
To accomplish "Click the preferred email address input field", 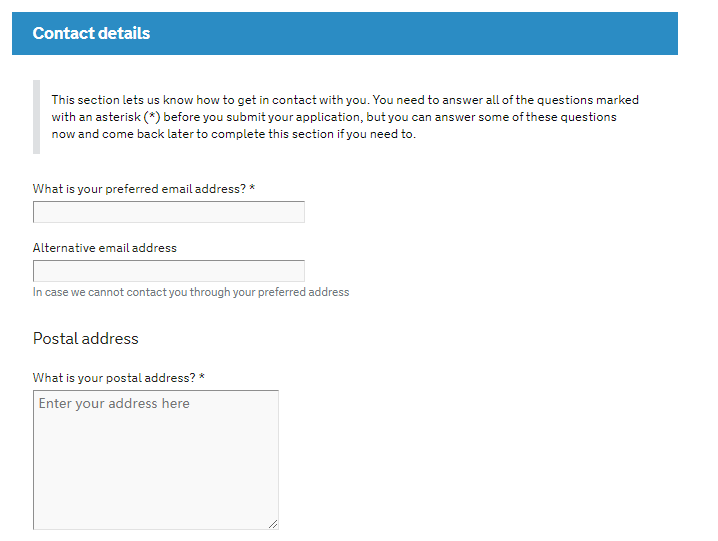I will 168,212.
